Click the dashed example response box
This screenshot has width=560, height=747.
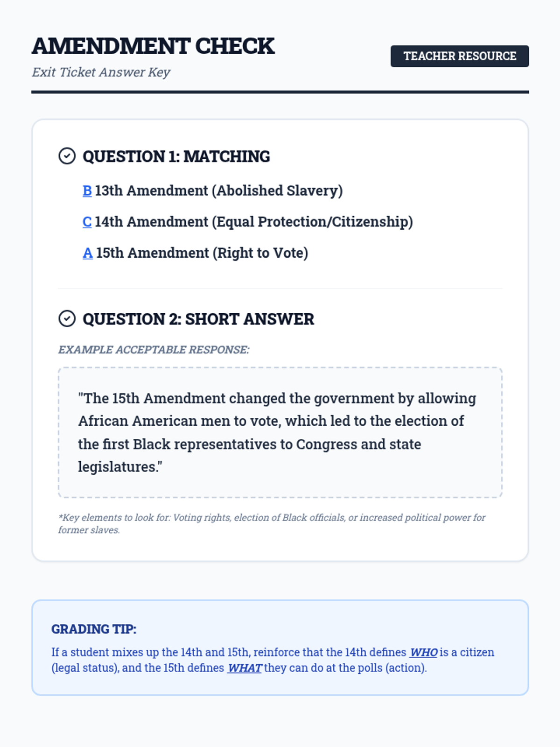[x=280, y=432]
